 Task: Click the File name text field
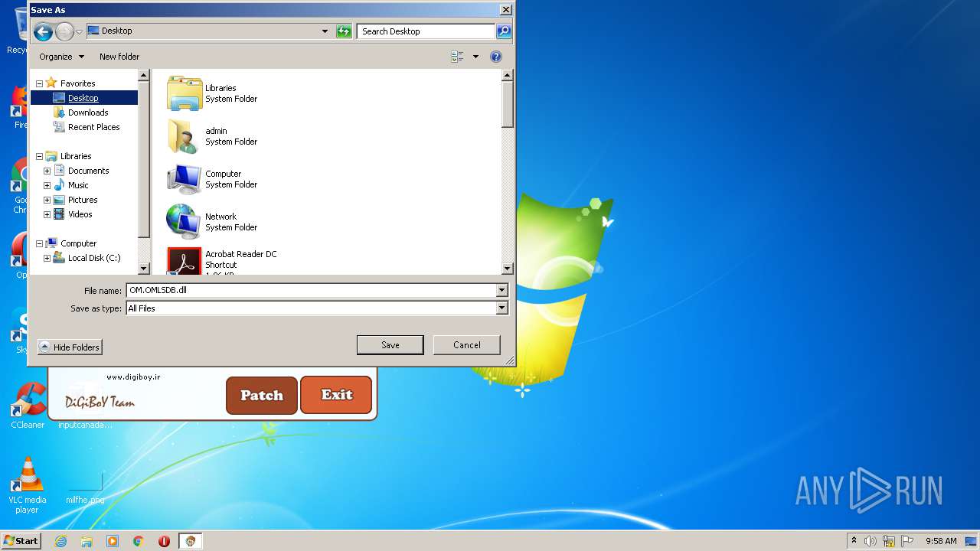click(311, 290)
